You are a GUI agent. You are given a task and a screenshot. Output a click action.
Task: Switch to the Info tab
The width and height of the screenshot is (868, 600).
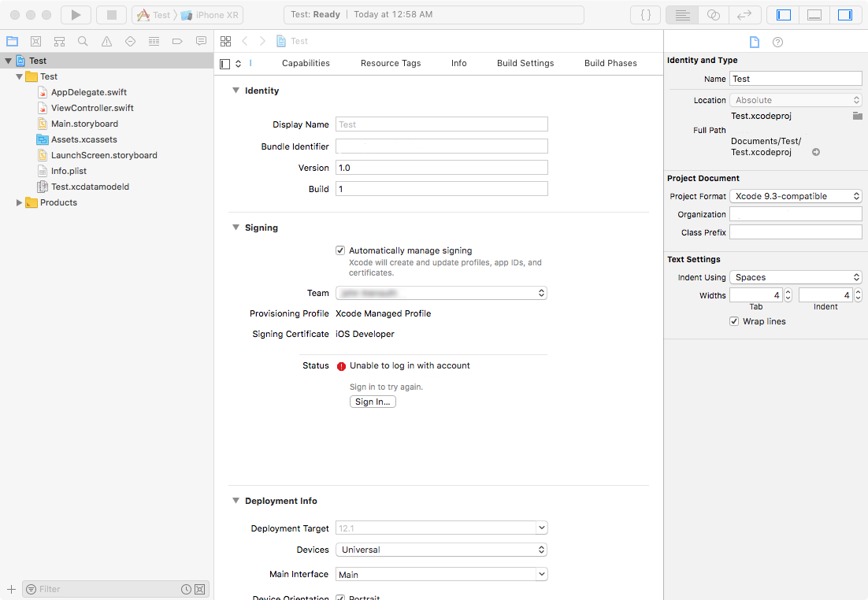tap(459, 63)
